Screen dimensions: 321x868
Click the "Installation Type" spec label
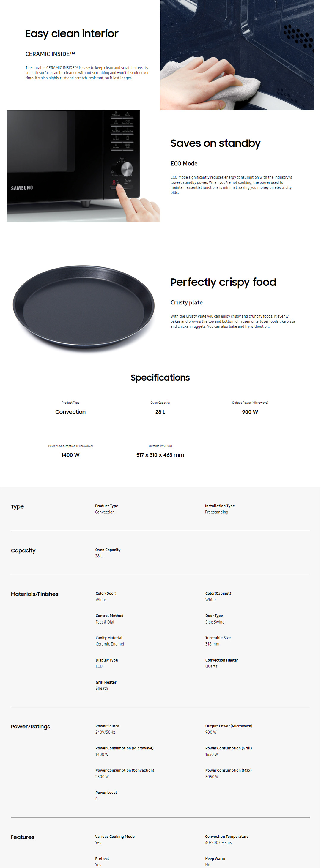[220, 506]
